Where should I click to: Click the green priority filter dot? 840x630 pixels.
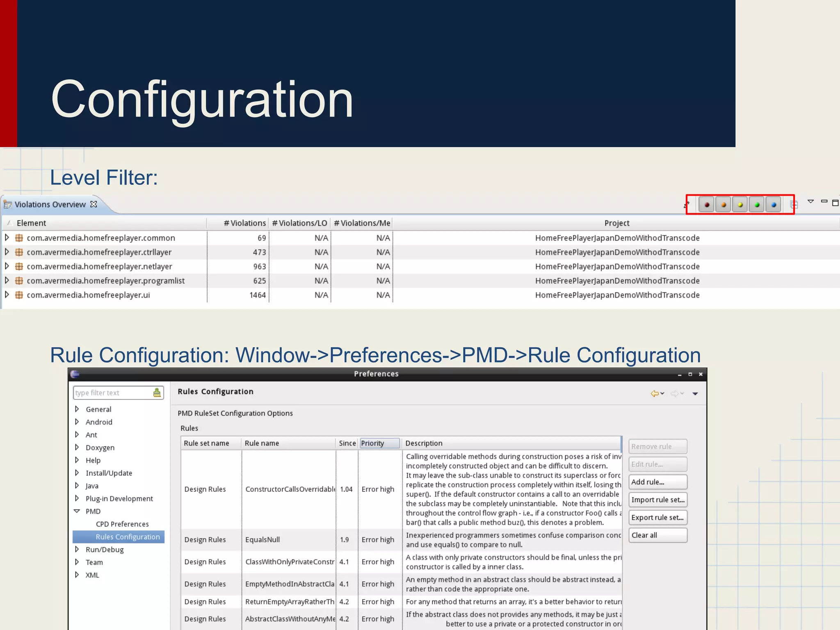click(x=757, y=204)
